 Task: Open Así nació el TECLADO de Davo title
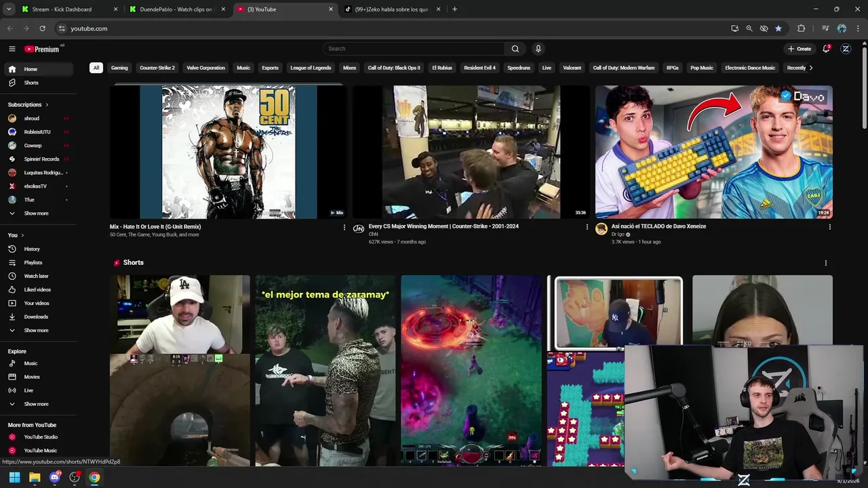point(658,226)
